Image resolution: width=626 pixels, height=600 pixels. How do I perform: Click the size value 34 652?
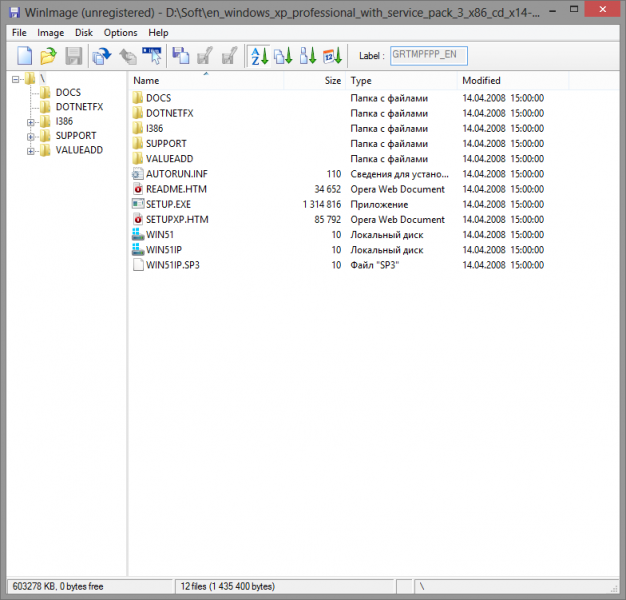[x=327, y=189]
